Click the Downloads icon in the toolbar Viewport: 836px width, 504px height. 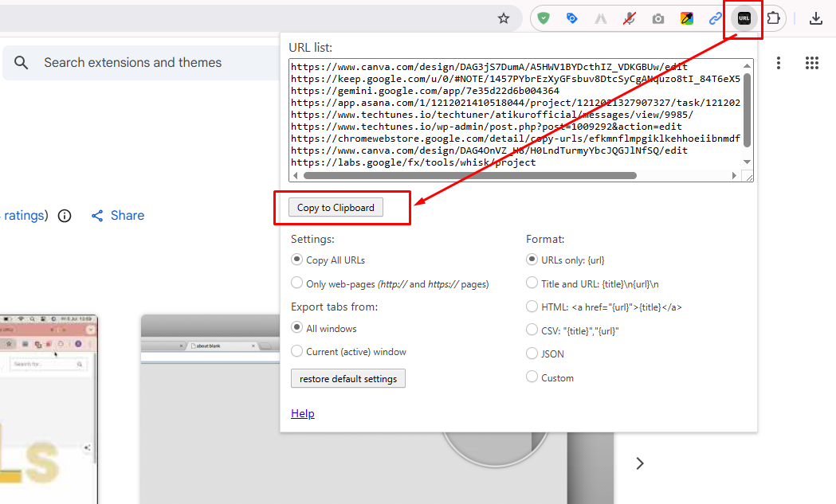[816, 18]
